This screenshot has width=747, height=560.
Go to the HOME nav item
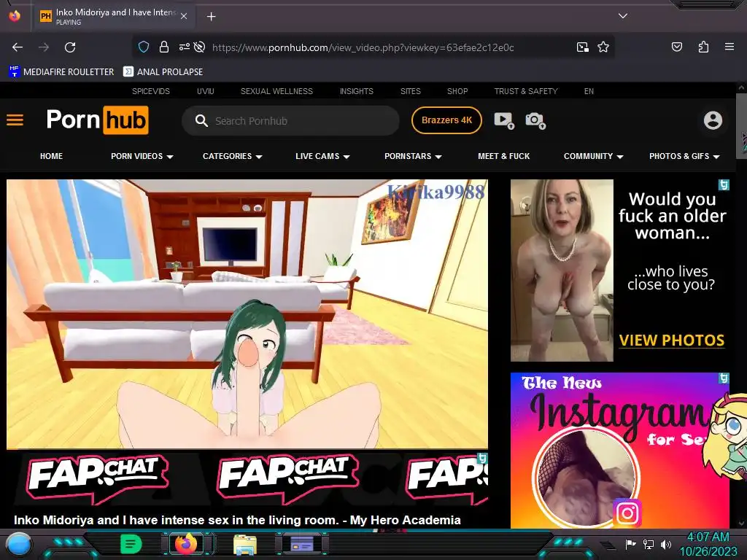(52, 156)
